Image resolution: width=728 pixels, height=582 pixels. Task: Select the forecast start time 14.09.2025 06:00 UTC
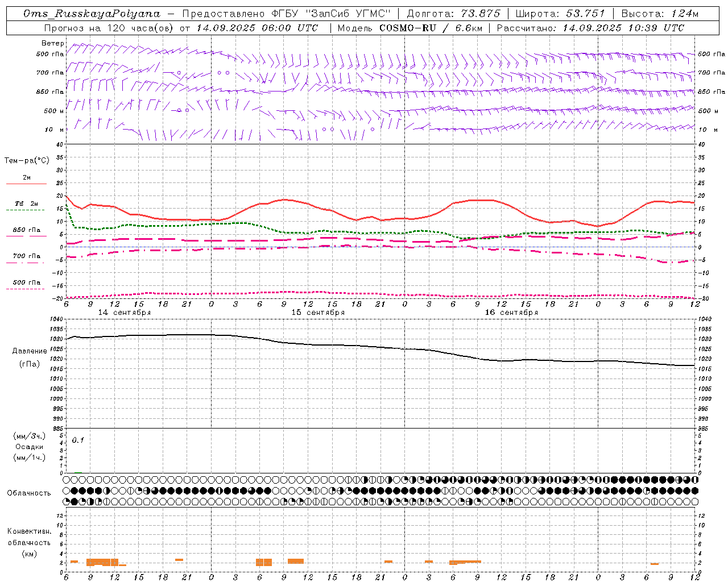click(257, 28)
